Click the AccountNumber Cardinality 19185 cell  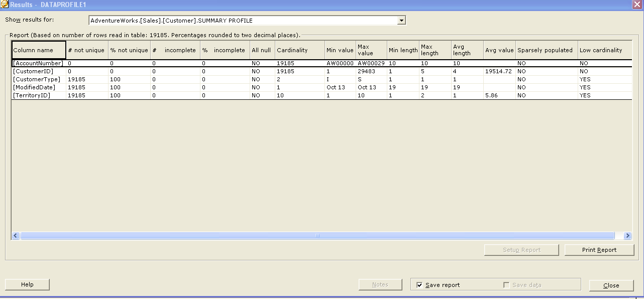(x=299, y=63)
